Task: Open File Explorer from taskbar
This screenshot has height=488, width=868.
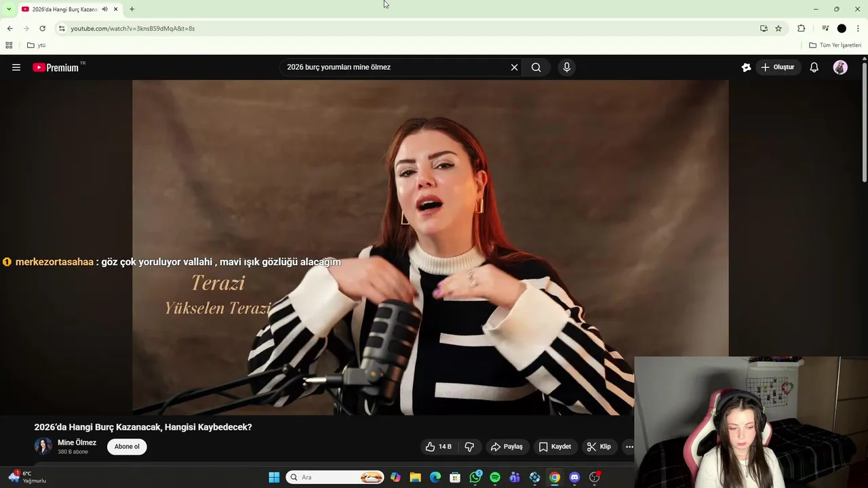Action: coord(415,477)
